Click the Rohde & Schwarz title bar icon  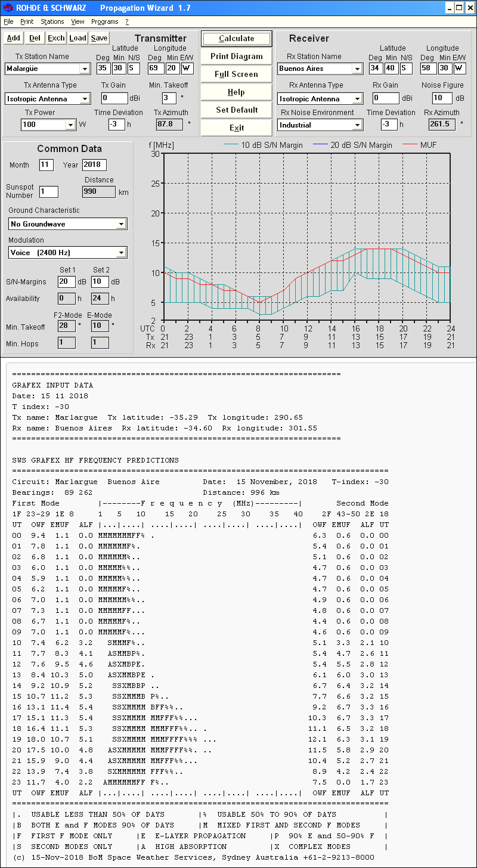click(8, 8)
